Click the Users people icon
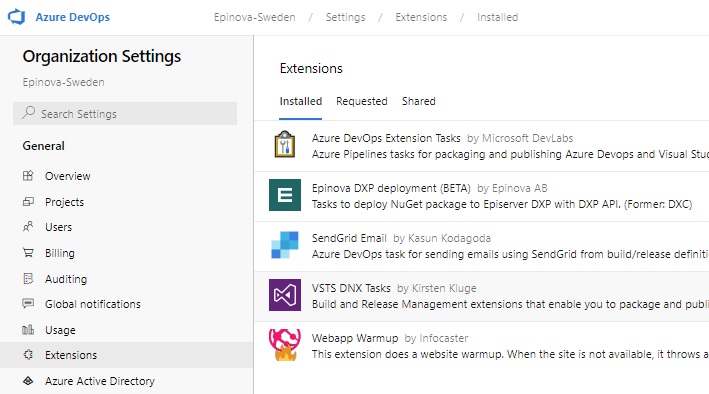The width and height of the screenshot is (709, 394). point(28,227)
